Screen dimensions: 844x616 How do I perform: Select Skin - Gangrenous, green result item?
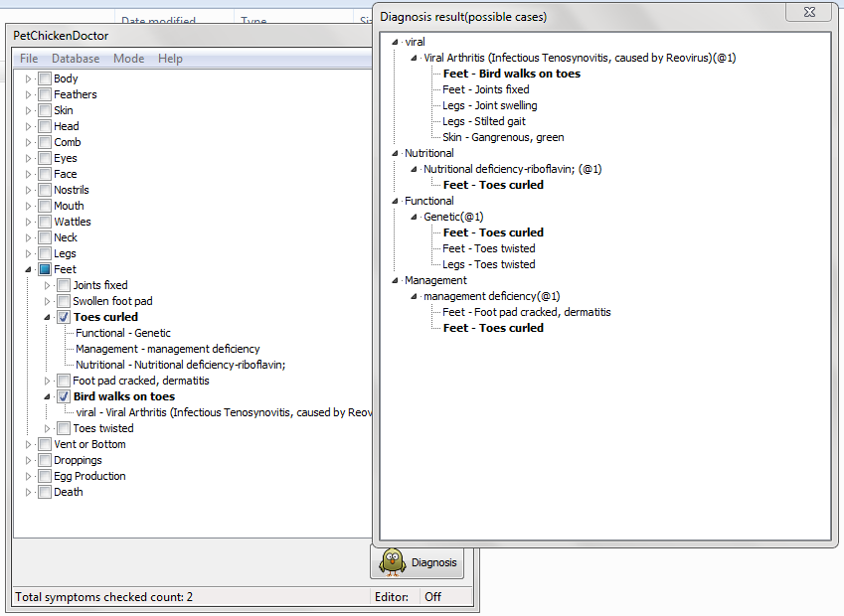503,137
